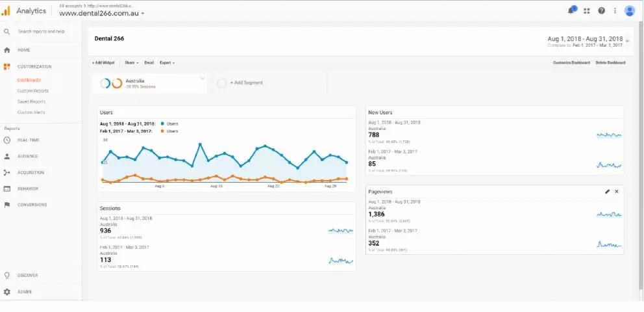Click the Admin gear icon
This screenshot has width=644, height=312.
point(6,292)
